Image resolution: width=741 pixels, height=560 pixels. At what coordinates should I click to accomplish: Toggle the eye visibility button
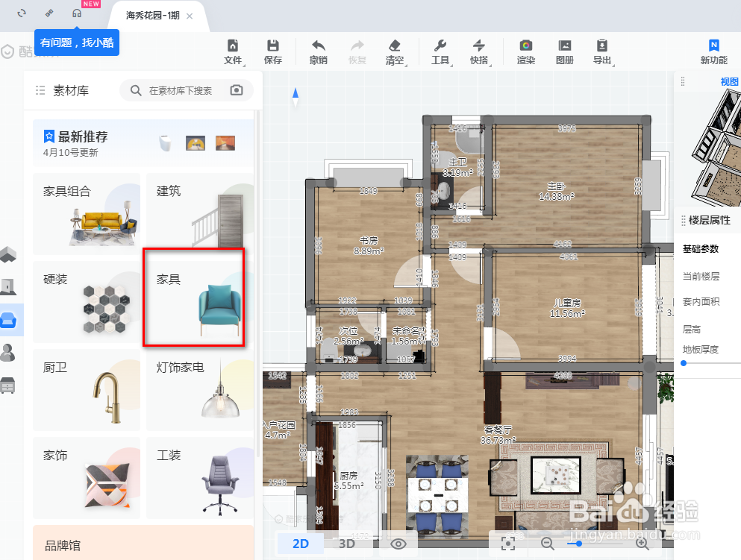pos(398,544)
